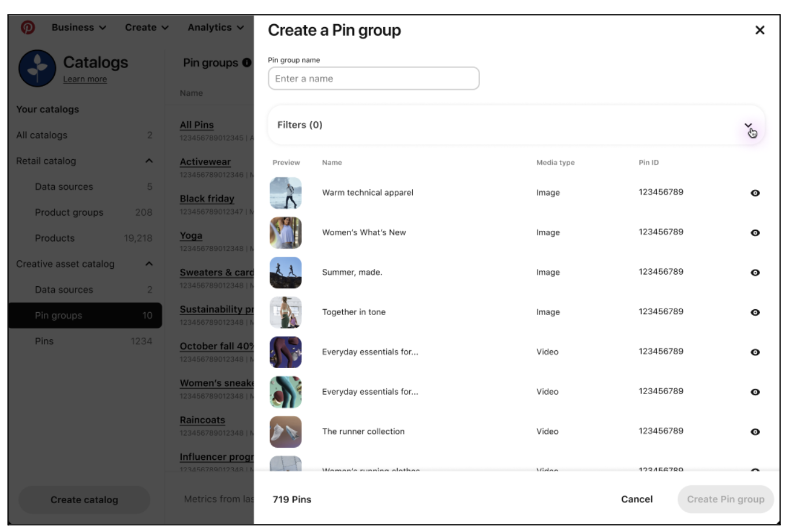Toggle eye icon for Warm technical apparel
793x532 pixels.
(755, 193)
